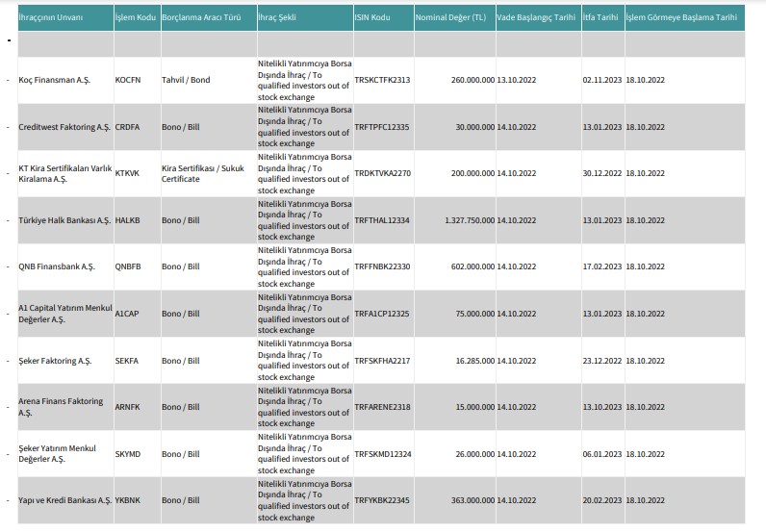Click start date 13.10.2022 in Koç row
Screen dimensions: 766x532
[x=517, y=80]
